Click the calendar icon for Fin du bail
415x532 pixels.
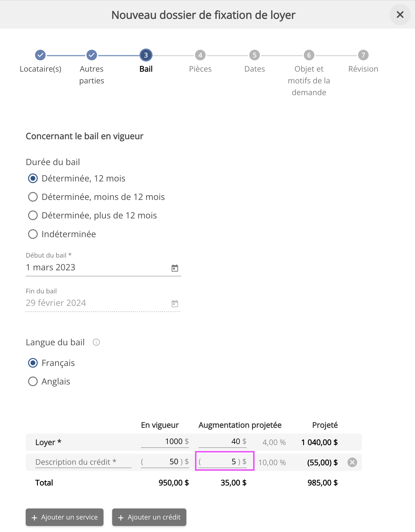click(x=175, y=303)
